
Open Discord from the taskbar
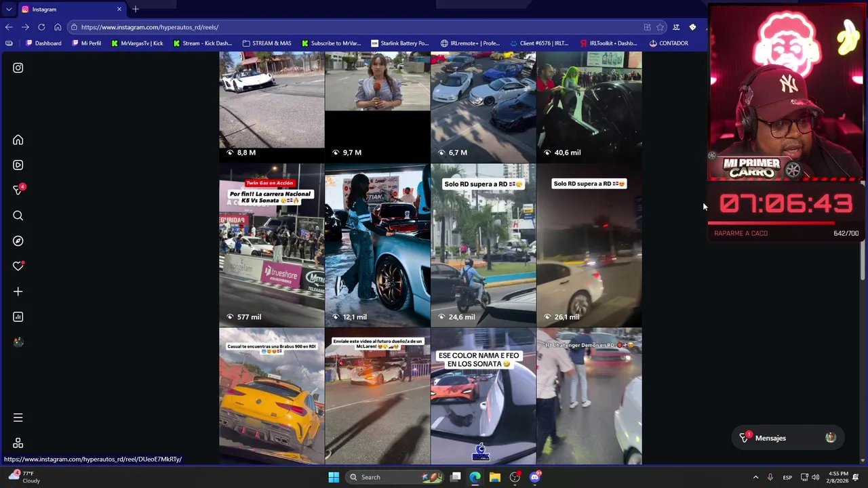click(x=534, y=477)
